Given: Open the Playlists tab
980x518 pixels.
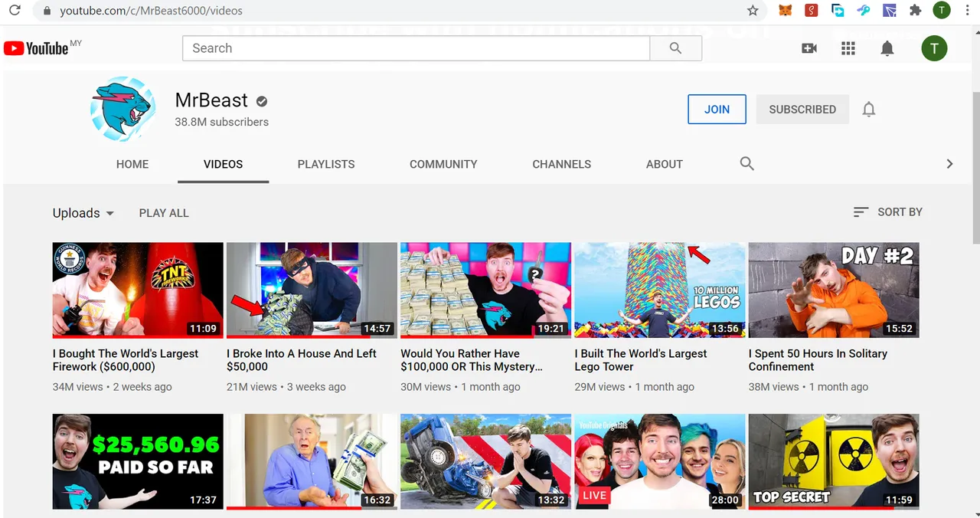Looking at the screenshot, I should (326, 164).
